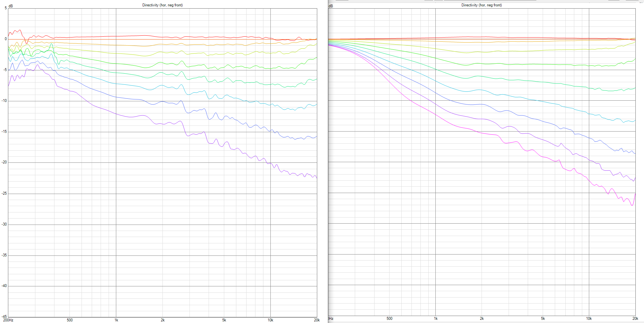Click the -20 dB label on y-axis

point(4,162)
